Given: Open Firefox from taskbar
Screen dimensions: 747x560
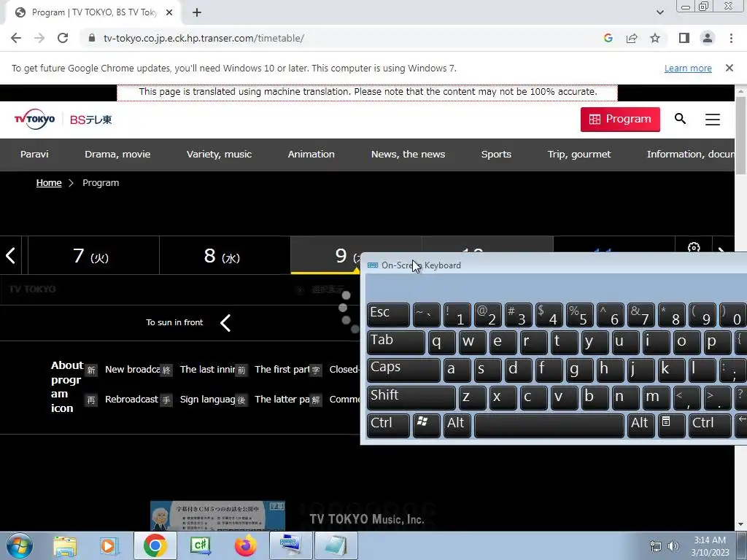Looking at the screenshot, I should [245, 545].
